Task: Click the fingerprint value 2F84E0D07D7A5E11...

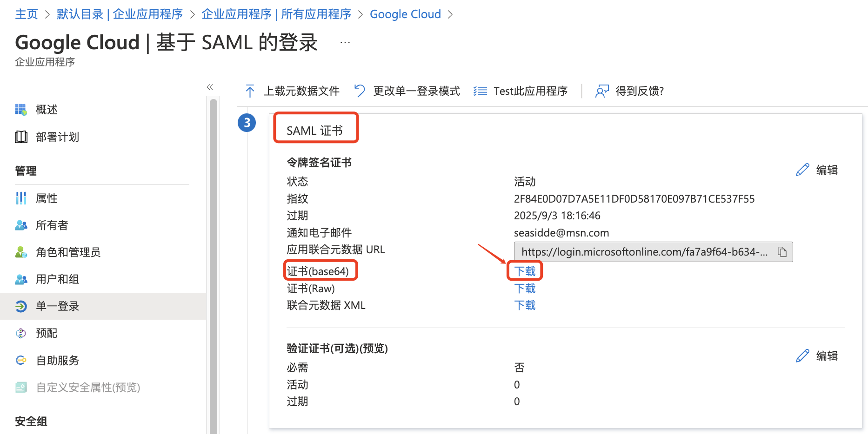Action: pyautogui.click(x=634, y=199)
